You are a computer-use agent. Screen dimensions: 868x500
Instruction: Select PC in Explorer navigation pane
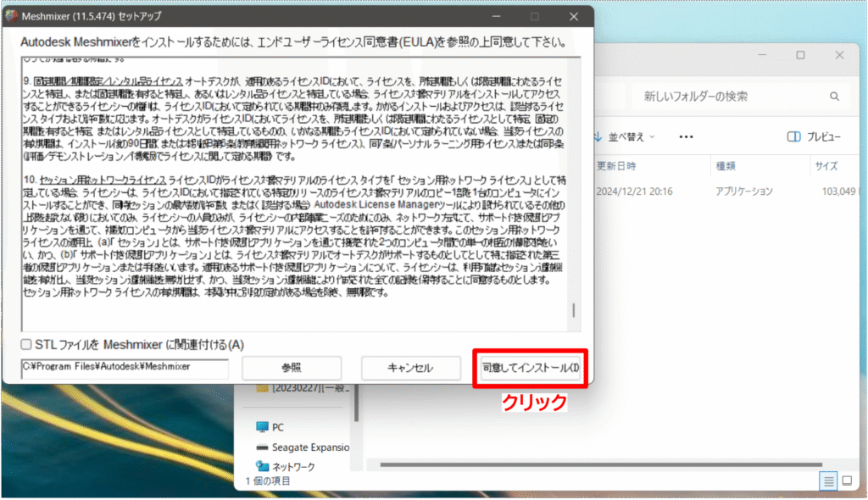277,427
